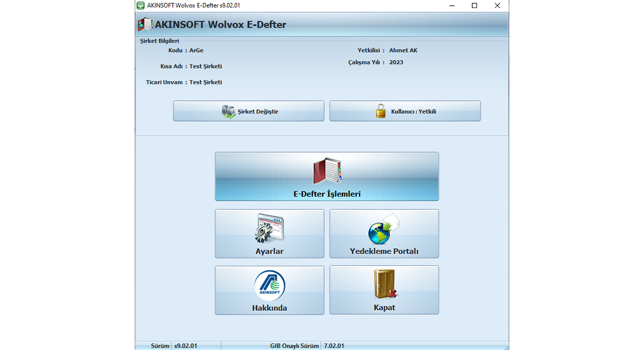The width and height of the screenshot is (644, 350).
Task: Open Ayarlar using the gear icon
Action: 269,229
